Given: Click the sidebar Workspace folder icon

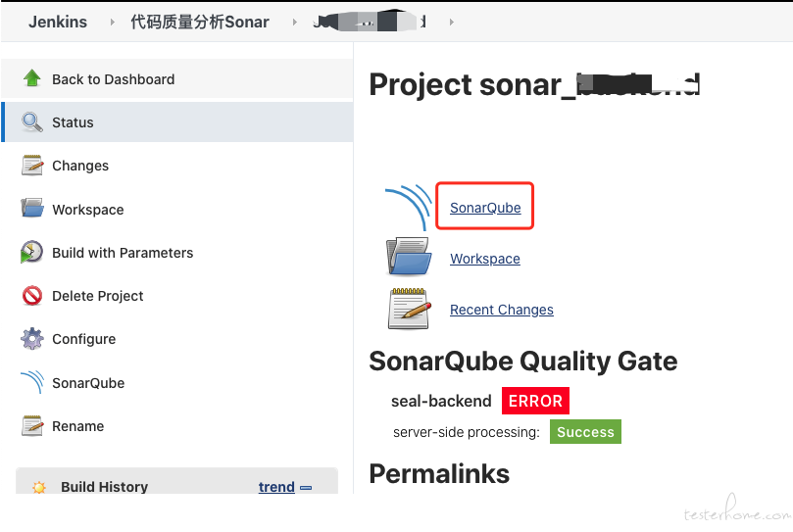Looking at the screenshot, I should (32, 209).
